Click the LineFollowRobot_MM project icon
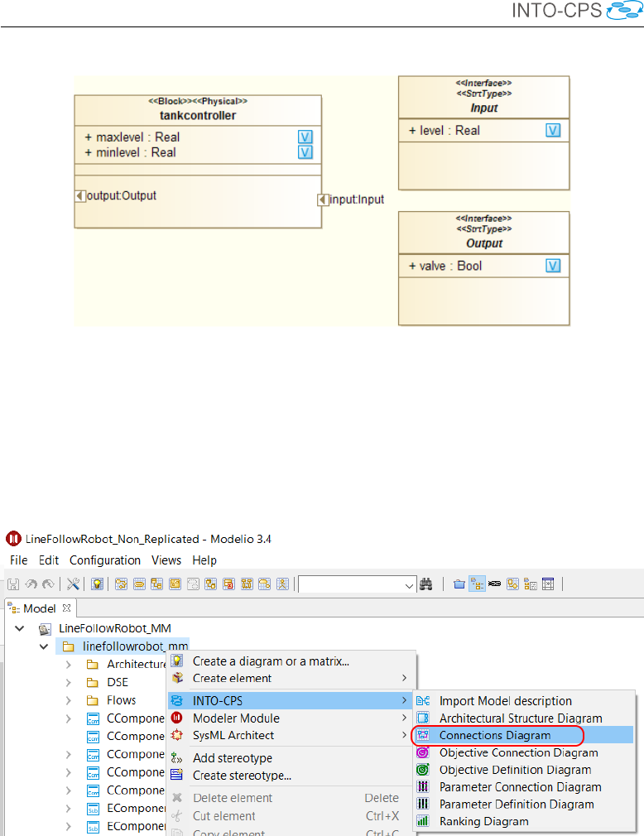This screenshot has width=644, height=836. pyautogui.click(x=46, y=628)
